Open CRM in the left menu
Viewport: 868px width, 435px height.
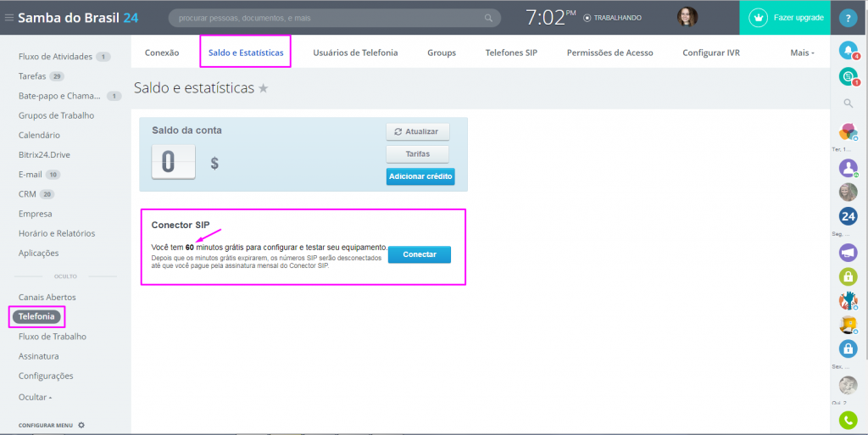coord(27,194)
